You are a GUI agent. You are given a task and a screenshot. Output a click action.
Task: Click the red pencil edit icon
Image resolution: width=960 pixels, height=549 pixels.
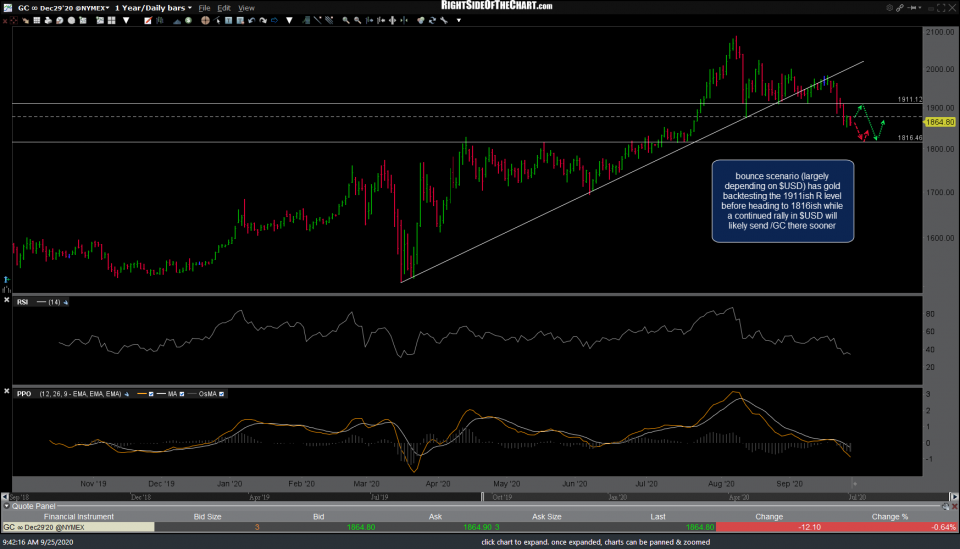pyautogui.click(x=148, y=20)
